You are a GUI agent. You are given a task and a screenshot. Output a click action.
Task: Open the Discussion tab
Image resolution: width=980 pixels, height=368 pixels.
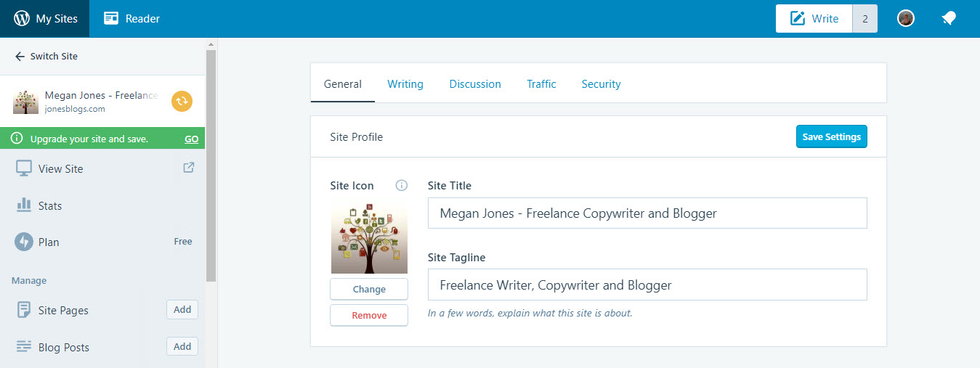pos(475,84)
